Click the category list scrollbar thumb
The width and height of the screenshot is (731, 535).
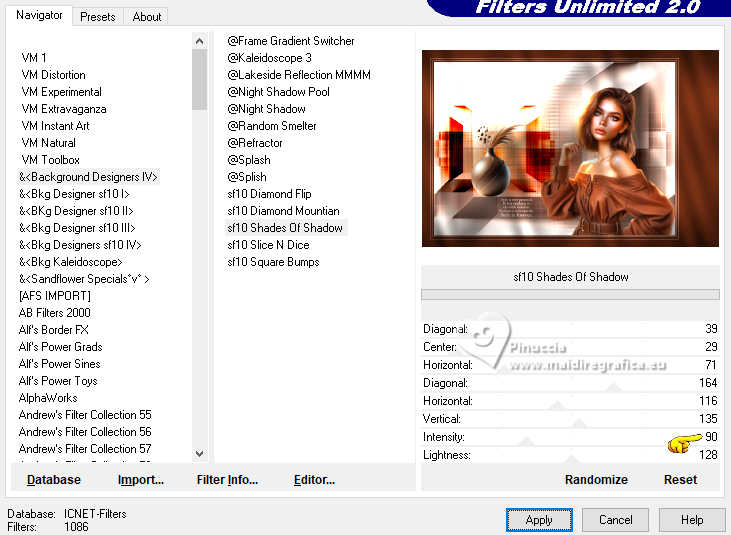200,80
